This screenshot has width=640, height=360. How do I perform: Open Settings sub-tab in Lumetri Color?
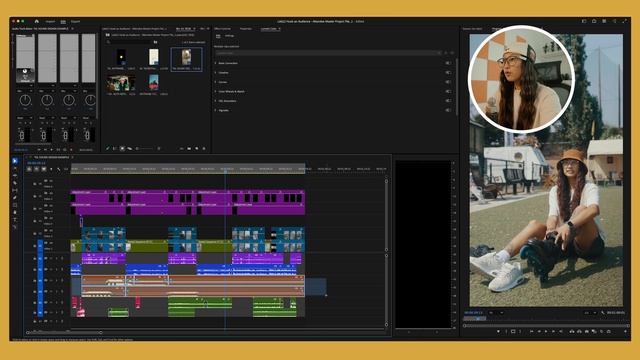(229, 36)
